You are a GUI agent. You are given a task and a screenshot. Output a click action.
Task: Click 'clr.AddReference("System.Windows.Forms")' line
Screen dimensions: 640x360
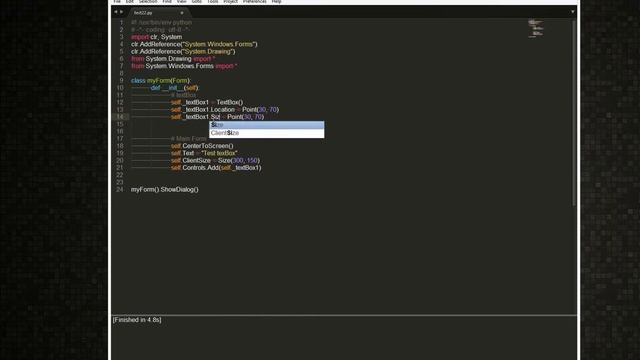tap(194, 44)
